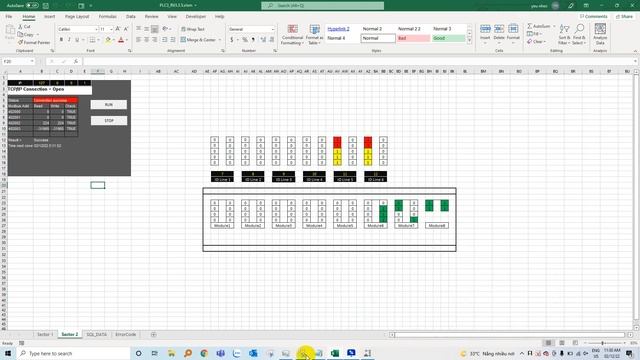Click Merge & Center

198,40
